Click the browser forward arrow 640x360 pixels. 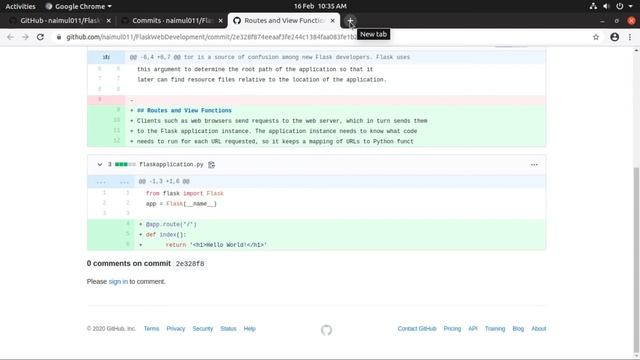25,37
